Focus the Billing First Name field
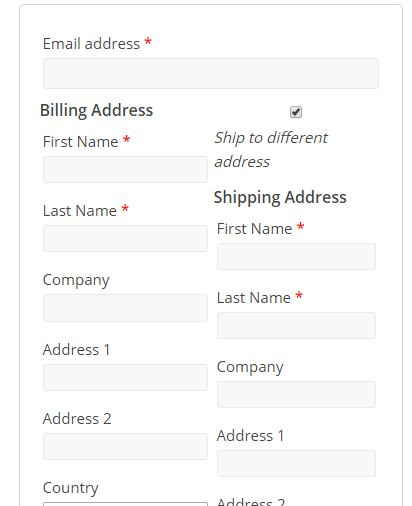412x506 pixels. 125,169
